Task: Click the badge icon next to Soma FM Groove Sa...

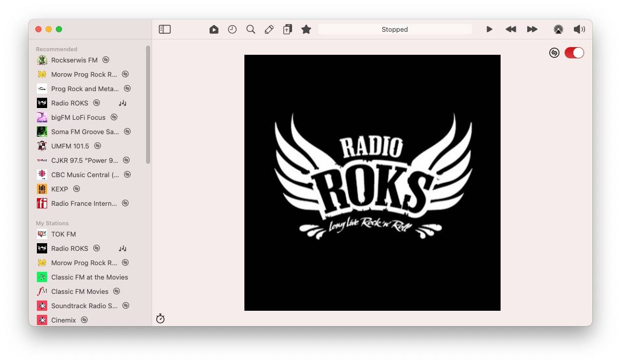Action: click(x=128, y=132)
